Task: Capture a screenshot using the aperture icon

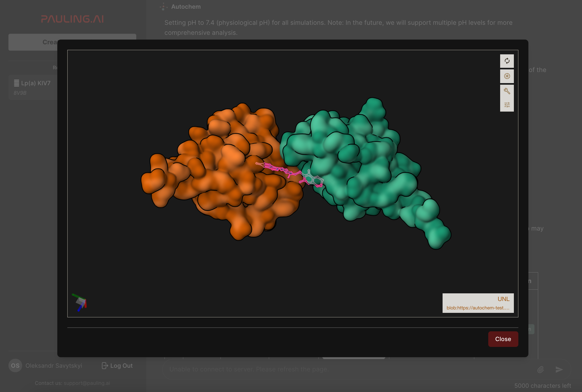Action: [507, 76]
